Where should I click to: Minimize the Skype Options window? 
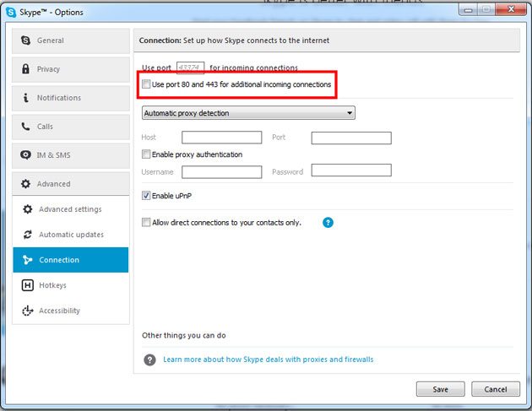(468, 10)
